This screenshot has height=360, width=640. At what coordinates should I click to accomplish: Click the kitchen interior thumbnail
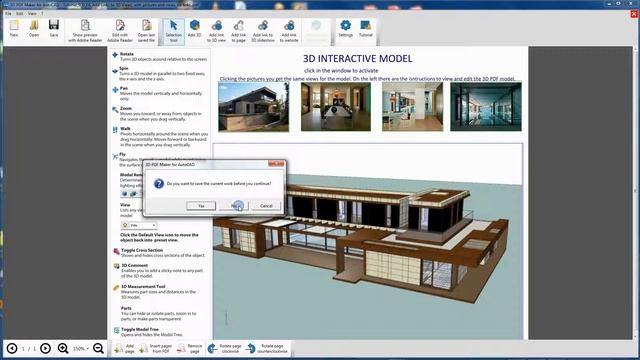(x=412, y=107)
